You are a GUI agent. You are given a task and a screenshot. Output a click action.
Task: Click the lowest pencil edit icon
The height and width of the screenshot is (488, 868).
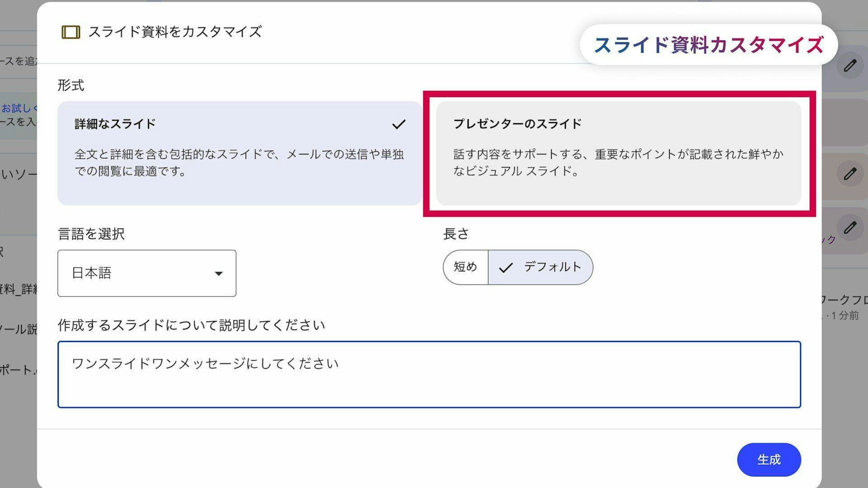pos(850,227)
